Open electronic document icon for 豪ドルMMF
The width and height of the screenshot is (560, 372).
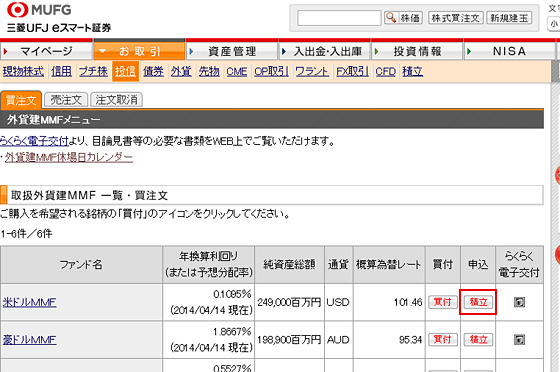pyautogui.click(x=519, y=339)
